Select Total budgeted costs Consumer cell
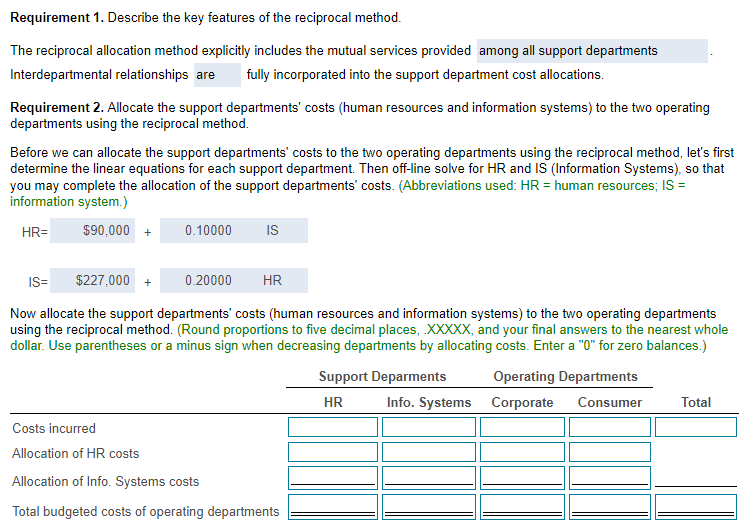Viewport: 744px width, 529px height. coord(610,507)
